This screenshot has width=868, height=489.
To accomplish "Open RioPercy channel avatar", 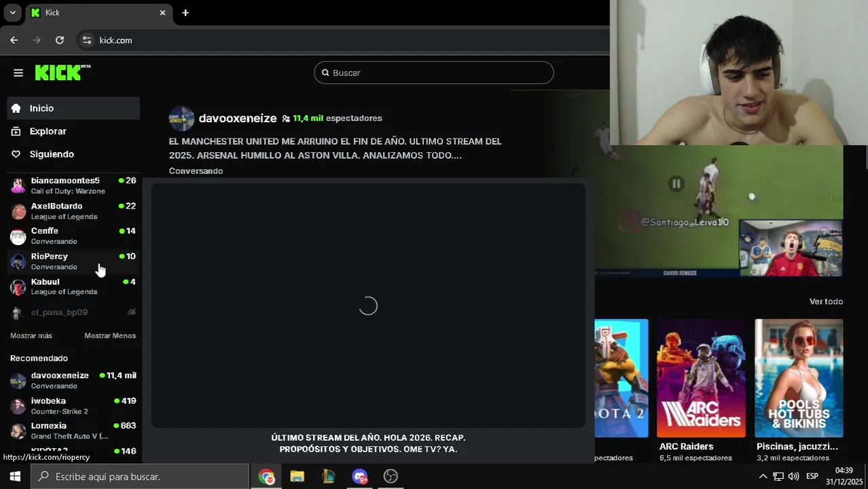I will [x=18, y=261].
